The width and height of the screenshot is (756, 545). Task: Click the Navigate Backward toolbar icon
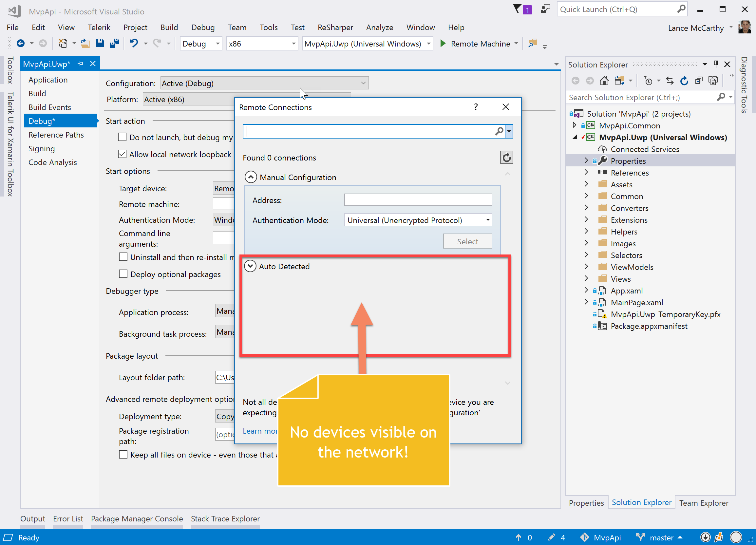click(21, 43)
